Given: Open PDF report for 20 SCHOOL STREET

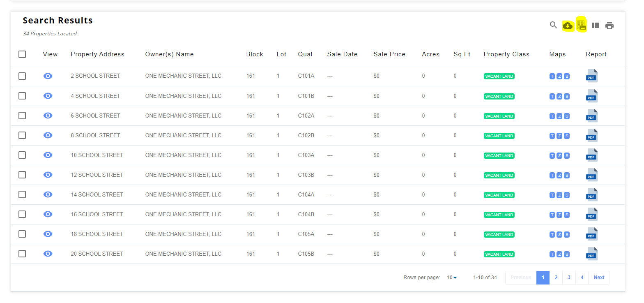Looking at the screenshot, I should 591,254.
